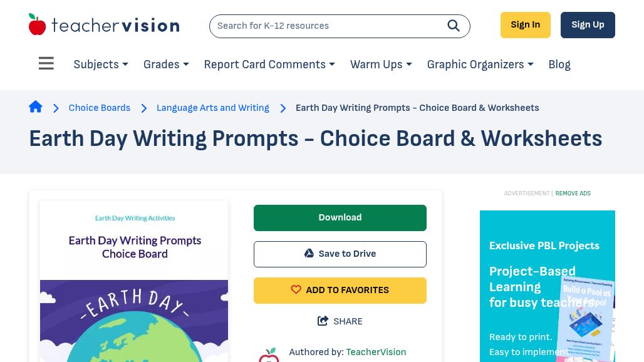Focus the K-12 resources search field
The height and width of the screenshot is (362, 644).
click(326, 26)
